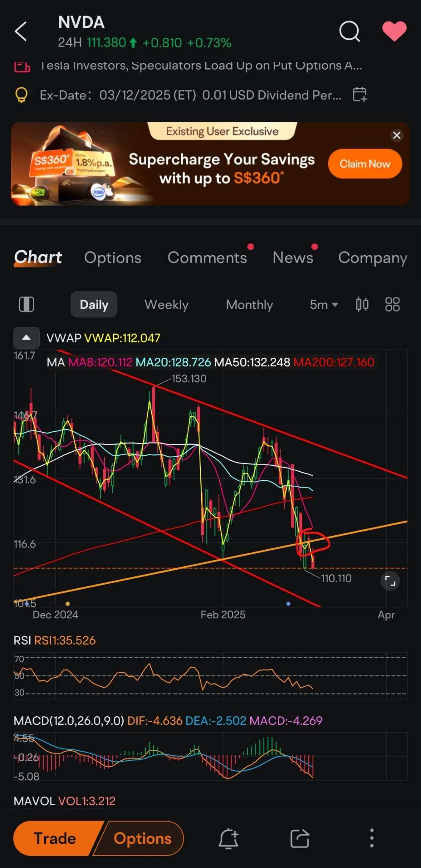Tap the blue event dot after Feb 2025
This screenshot has width=421, height=868.
coord(288,604)
